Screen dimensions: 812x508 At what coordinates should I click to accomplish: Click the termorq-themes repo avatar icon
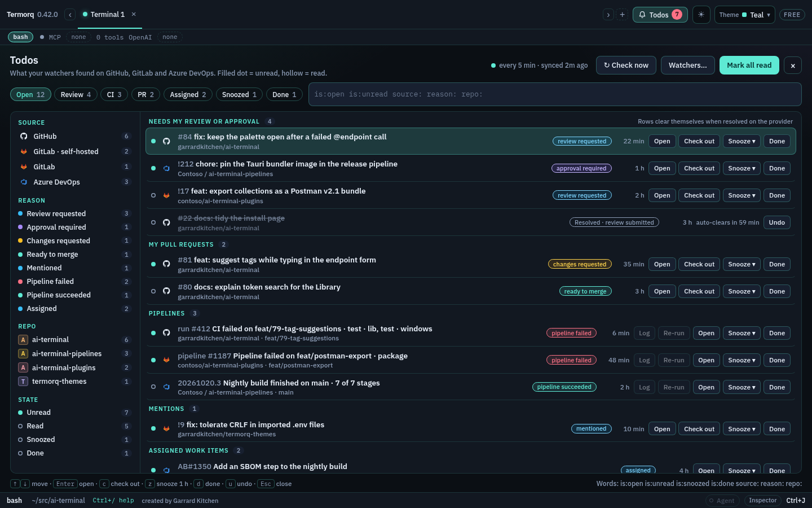[23, 382]
